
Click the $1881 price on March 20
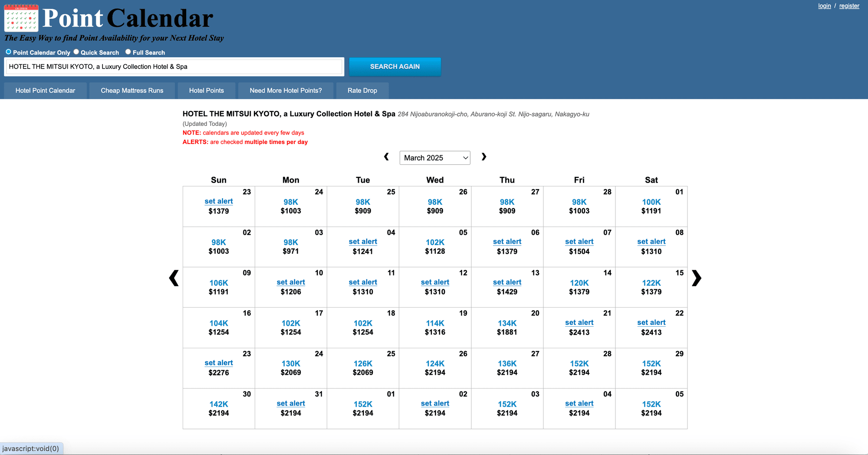[x=507, y=332]
